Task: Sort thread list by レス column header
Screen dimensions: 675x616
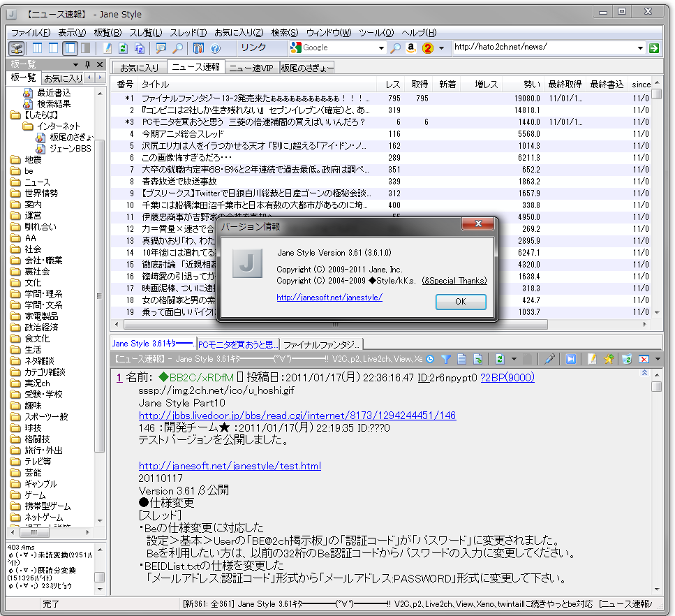Action: [392, 85]
